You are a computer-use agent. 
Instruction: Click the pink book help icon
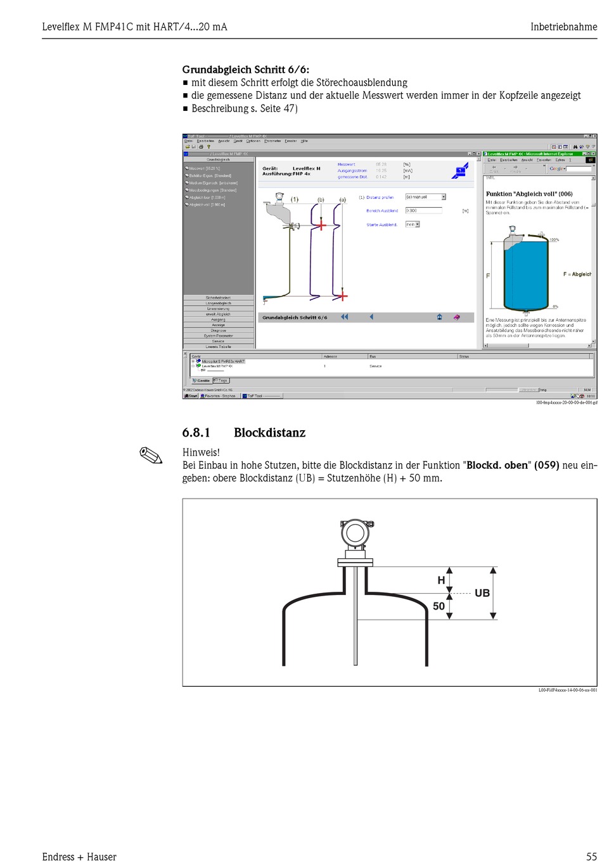[456, 317]
